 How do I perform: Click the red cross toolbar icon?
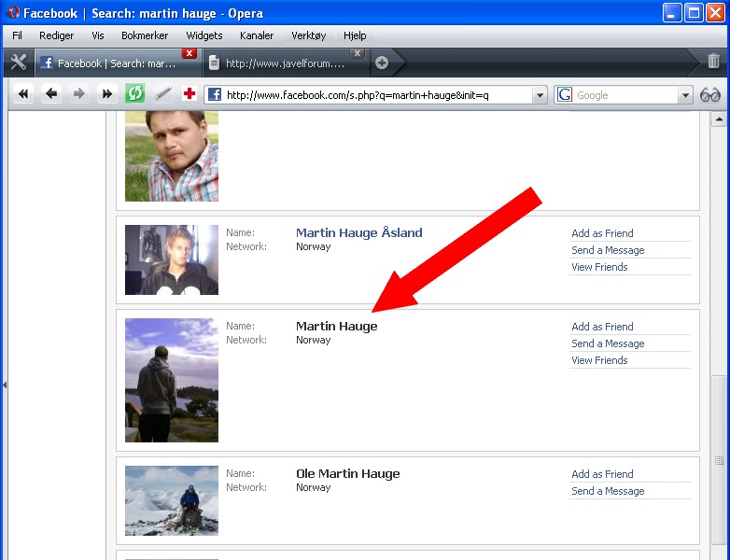coord(190,94)
